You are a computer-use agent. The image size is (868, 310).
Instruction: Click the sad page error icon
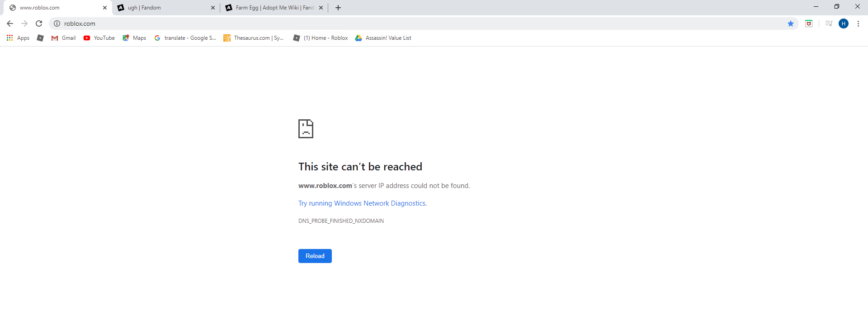pyautogui.click(x=306, y=129)
